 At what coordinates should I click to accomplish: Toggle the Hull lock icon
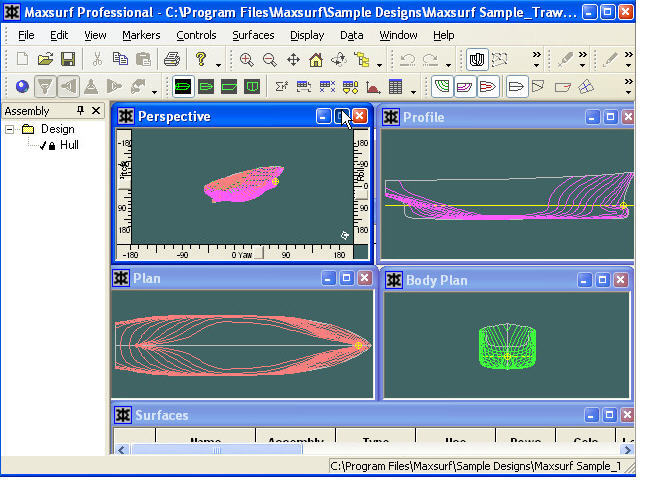52,146
